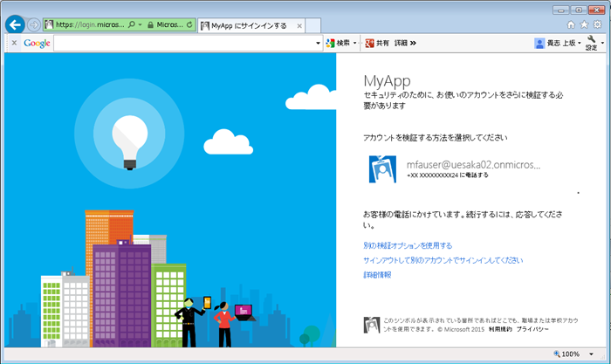Click the MyApp heading text

tap(387, 81)
